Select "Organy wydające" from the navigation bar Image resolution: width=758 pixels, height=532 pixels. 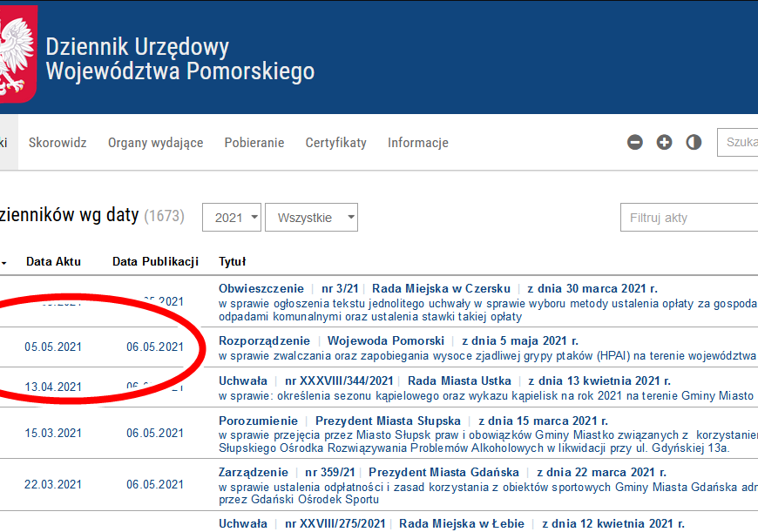tap(155, 142)
